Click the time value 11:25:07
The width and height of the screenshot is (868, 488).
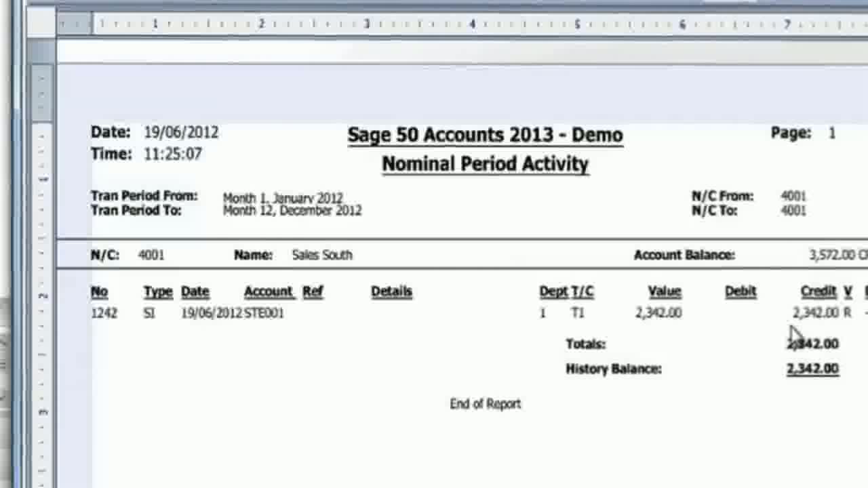click(173, 154)
